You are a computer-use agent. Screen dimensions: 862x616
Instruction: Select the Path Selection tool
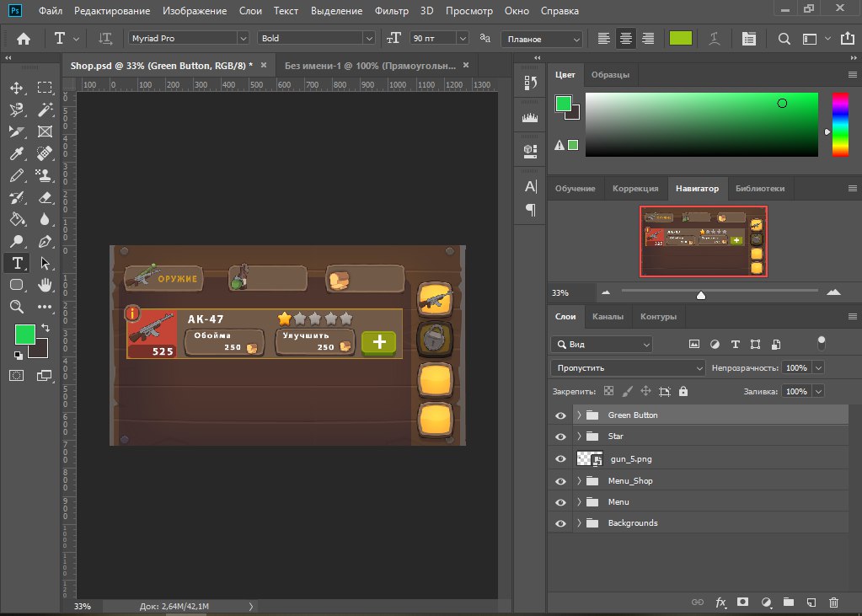point(45,263)
